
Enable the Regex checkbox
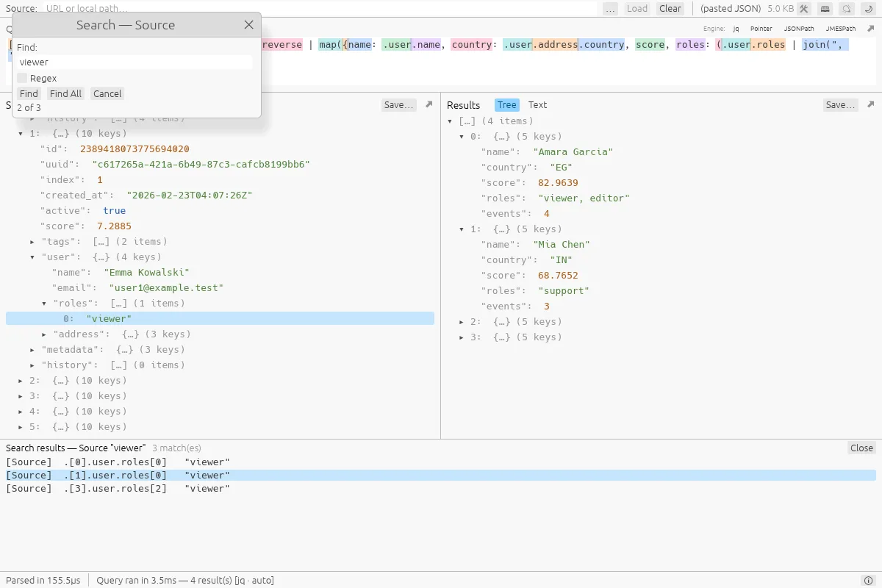pyautogui.click(x=22, y=78)
